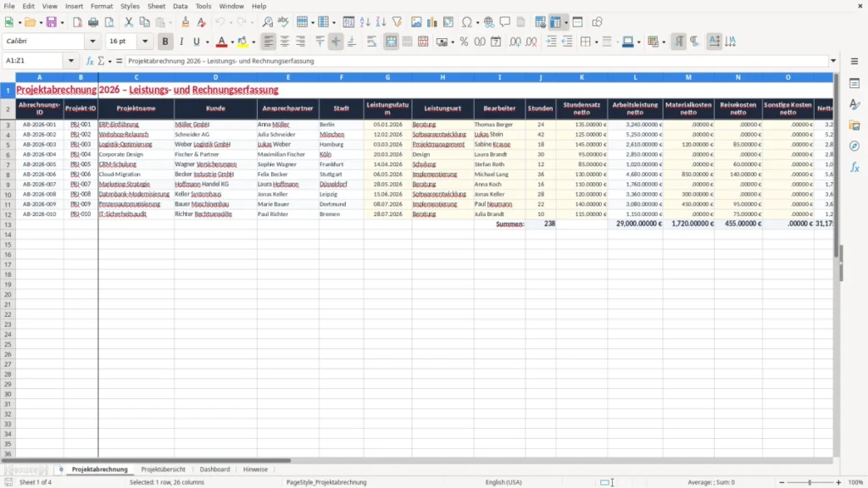Format cell as percent
This screenshot has width=868, height=488.
[x=464, y=42]
